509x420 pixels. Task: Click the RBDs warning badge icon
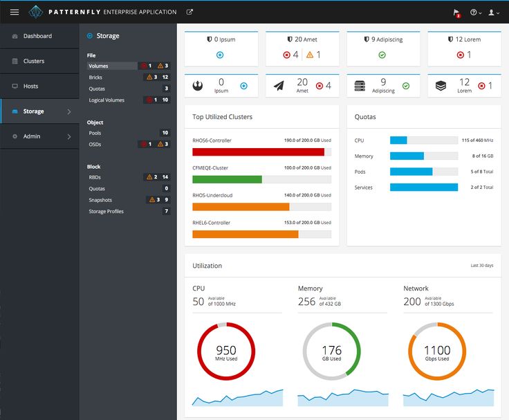pyautogui.click(x=149, y=176)
